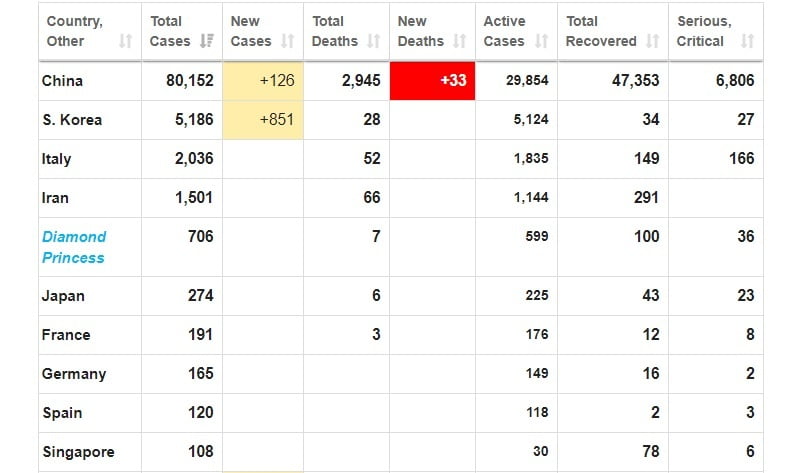Click China's active cases 29,854
785x473 pixels.
(527, 81)
